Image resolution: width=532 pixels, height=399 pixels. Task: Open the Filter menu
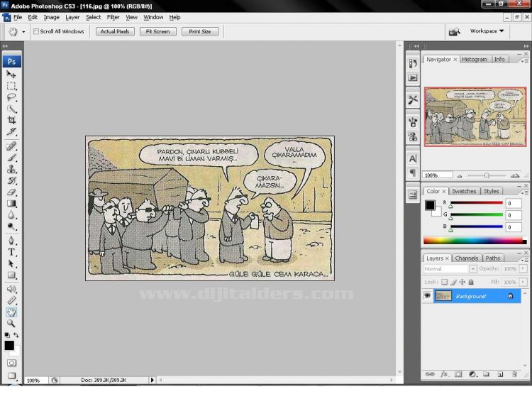(x=113, y=17)
